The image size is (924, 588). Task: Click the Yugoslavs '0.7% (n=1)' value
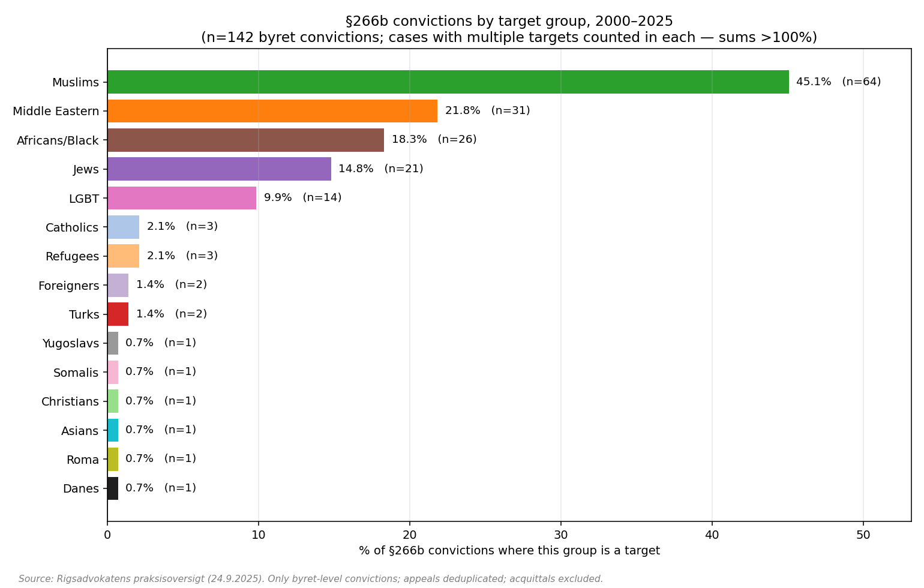tap(161, 343)
